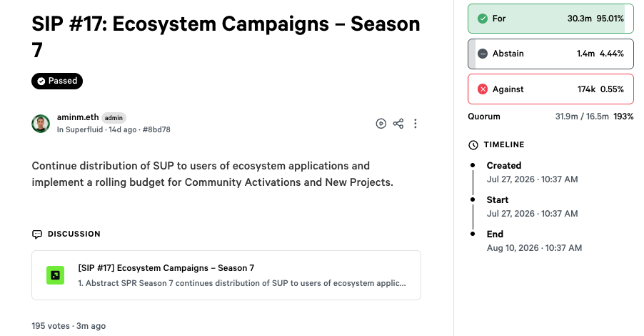Screen dimensions: 644x336
Task: View the 195 votes list
Action: tap(51, 326)
